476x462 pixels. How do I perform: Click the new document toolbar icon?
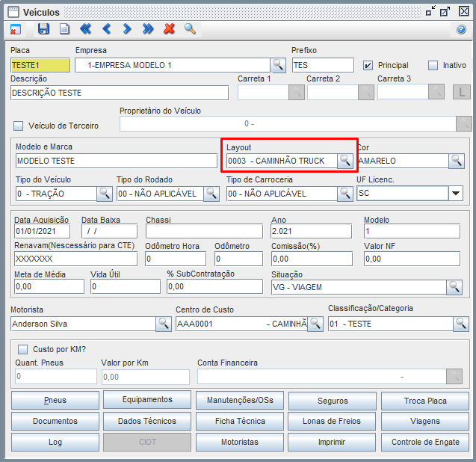pyautogui.click(x=64, y=29)
